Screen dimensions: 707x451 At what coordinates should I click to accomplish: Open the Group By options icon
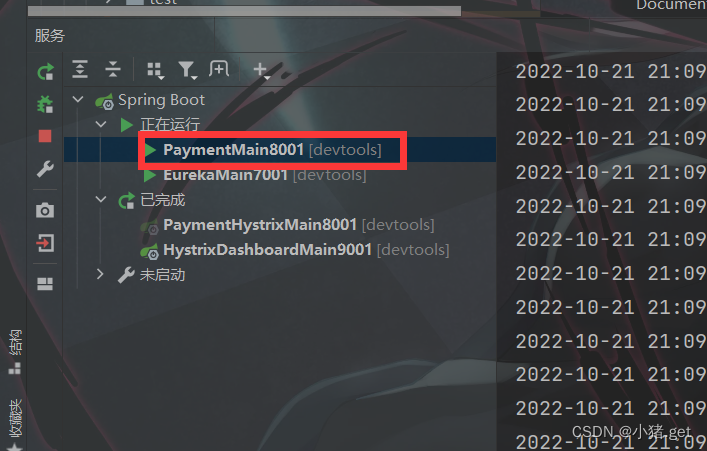point(155,70)
